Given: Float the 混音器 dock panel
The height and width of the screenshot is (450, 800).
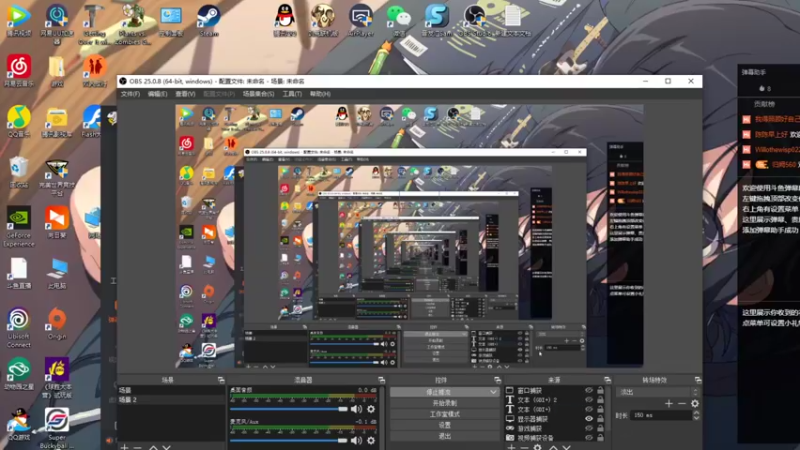Looking at the screenshot, I should 381,380.
